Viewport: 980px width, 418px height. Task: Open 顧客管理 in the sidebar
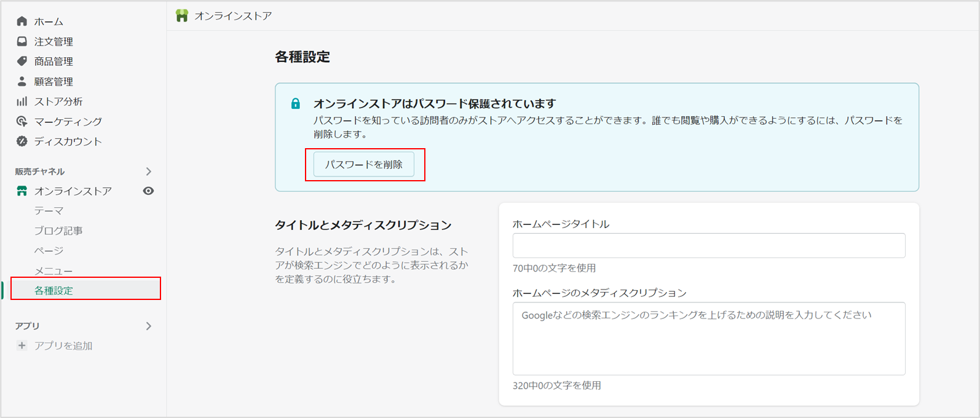(53, 81)
